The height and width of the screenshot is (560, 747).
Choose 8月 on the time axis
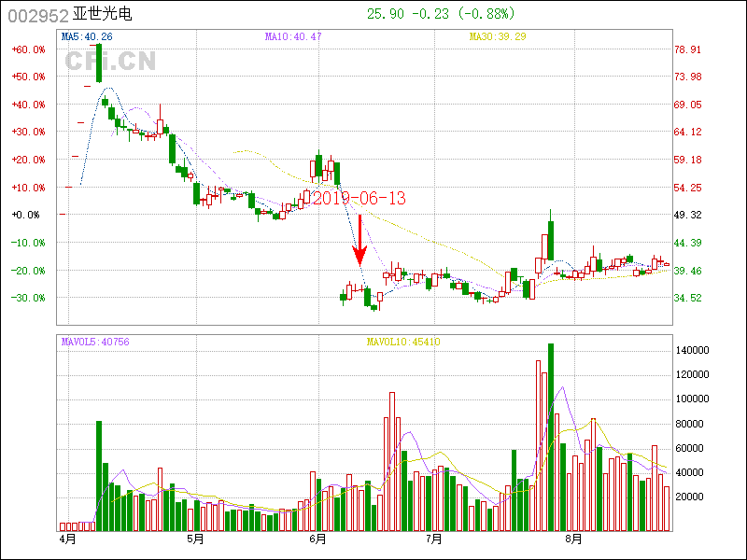click(574, 539)
